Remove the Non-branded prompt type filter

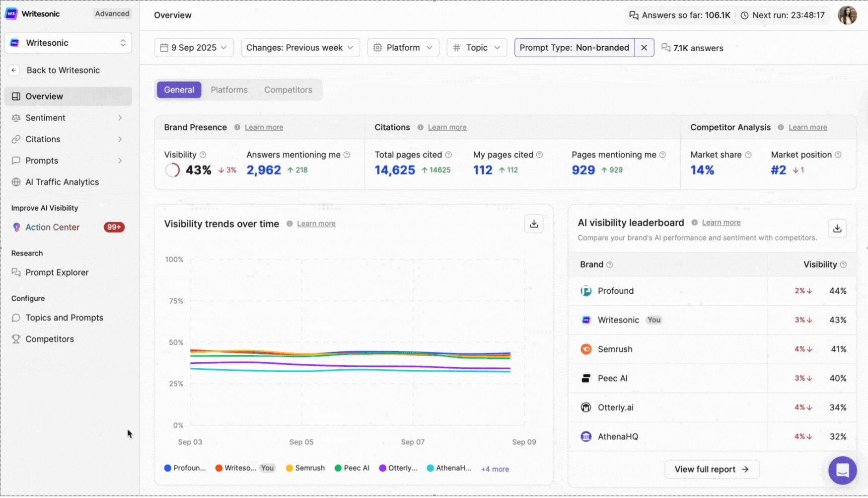tap(644, 47)
